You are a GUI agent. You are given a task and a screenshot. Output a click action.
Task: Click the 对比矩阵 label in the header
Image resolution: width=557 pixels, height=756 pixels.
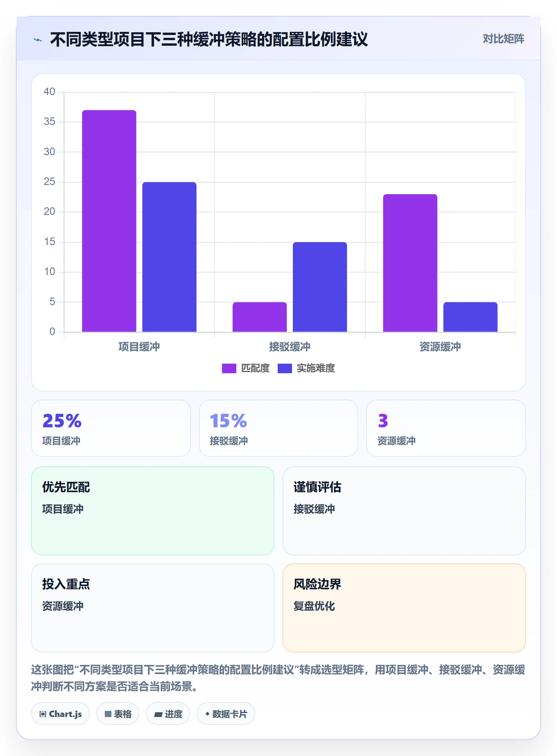[x=503, y=39]
